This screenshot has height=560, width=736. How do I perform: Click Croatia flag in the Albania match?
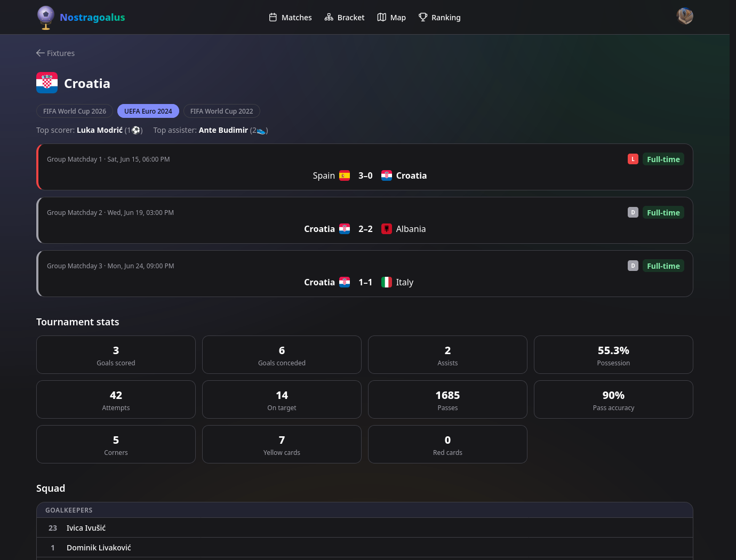(345, 229)
